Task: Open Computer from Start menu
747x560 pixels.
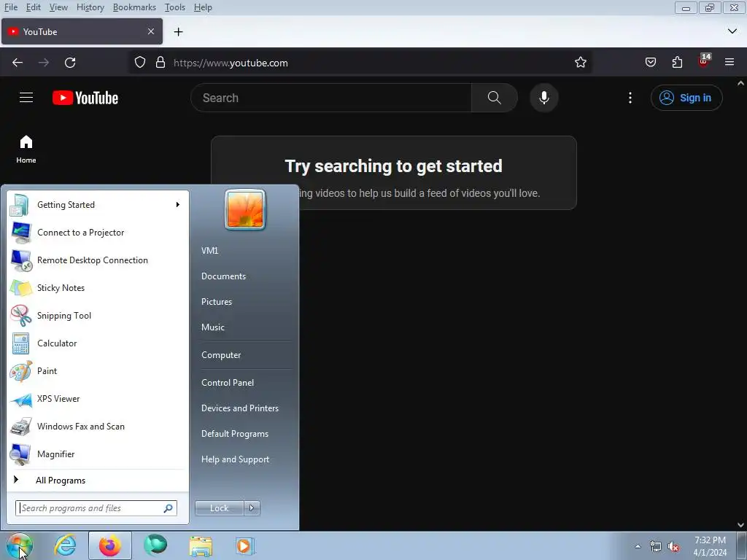Action: (x=221, y=355)
